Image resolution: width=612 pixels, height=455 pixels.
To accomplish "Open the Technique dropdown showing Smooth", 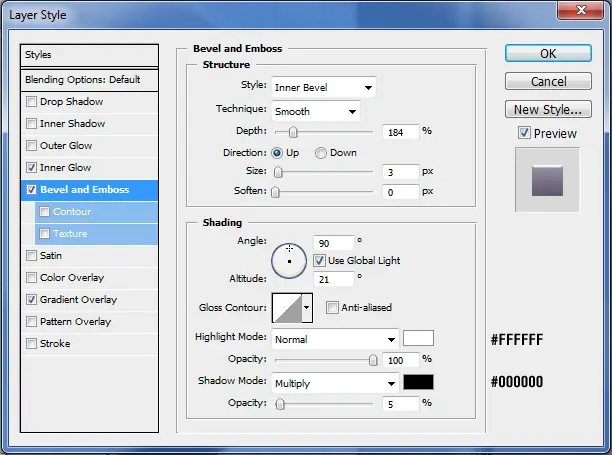I will 316,112.
